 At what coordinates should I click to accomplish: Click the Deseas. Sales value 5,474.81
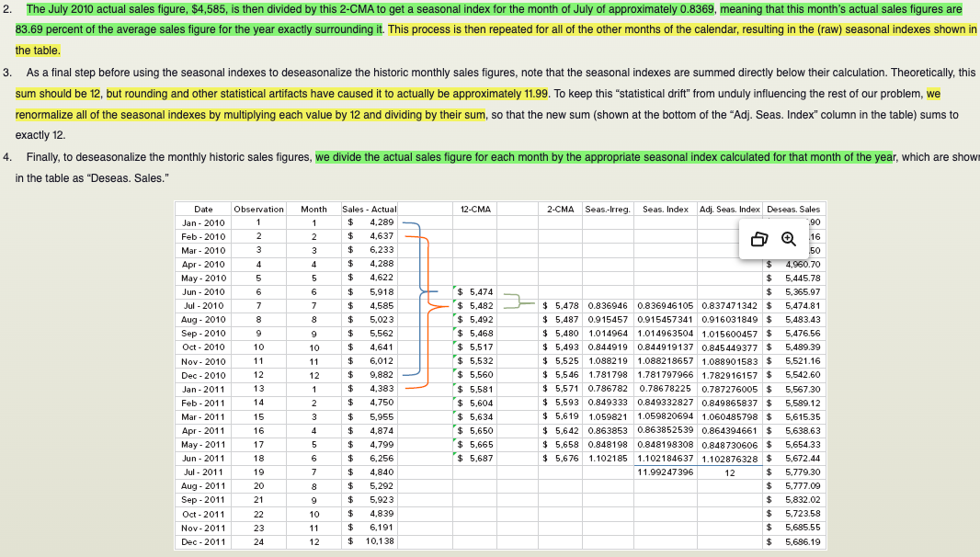tap(803, 306)
